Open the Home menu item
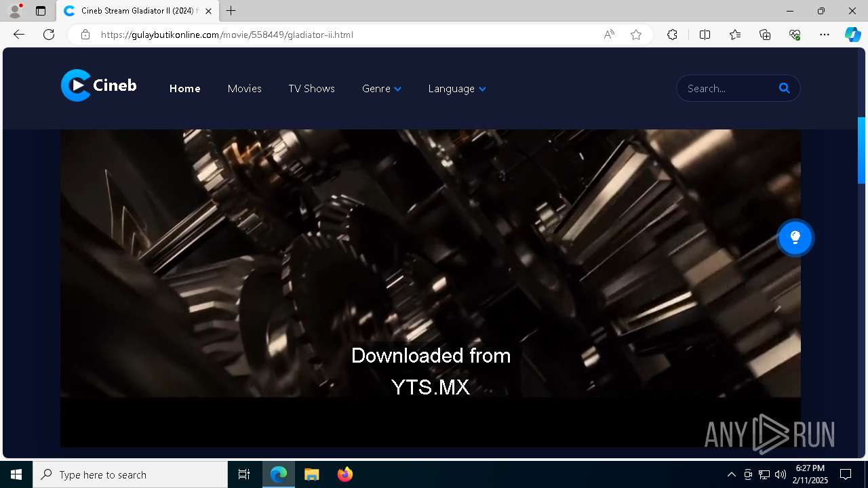868x488 pixels. tap(184, 89)
